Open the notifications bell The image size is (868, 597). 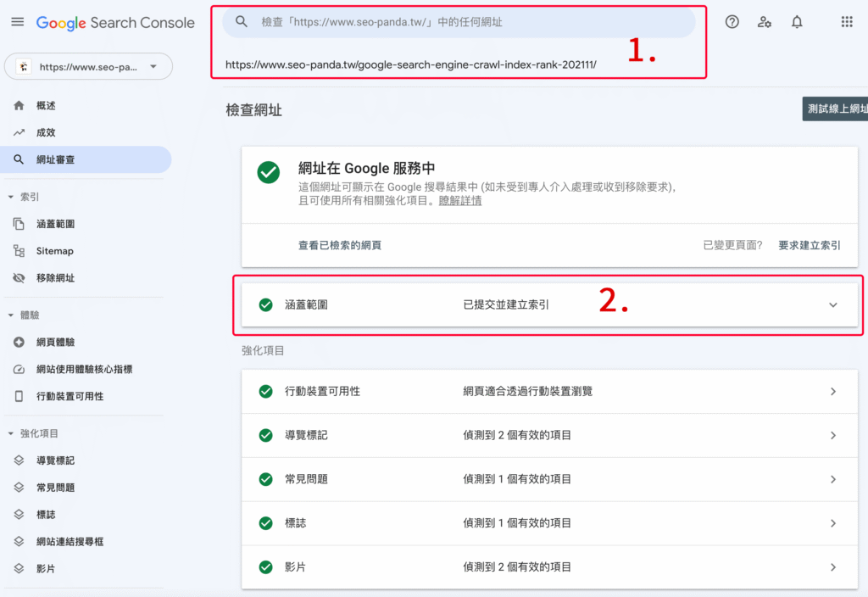(x=797, y=22)
